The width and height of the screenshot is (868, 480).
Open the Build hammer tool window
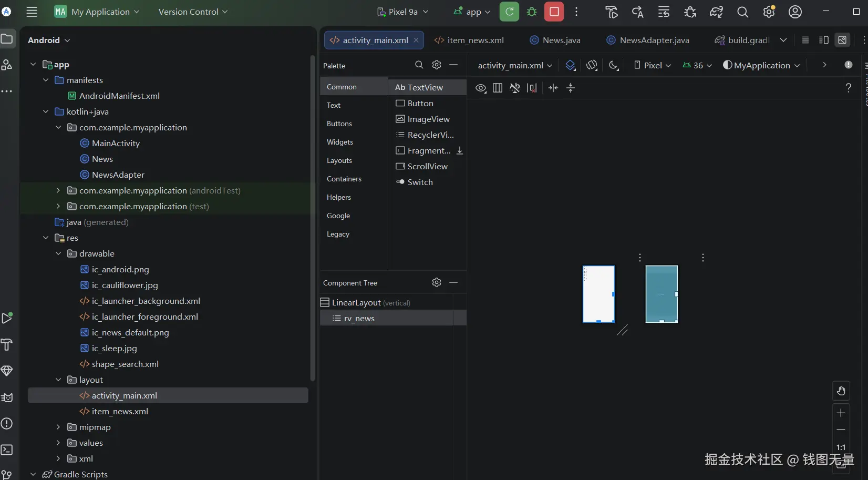pyautogui.click(x=7, y=344)
